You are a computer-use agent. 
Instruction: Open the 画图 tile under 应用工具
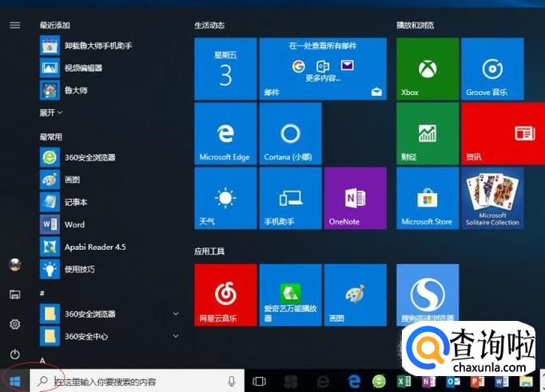tap(356, 295)
